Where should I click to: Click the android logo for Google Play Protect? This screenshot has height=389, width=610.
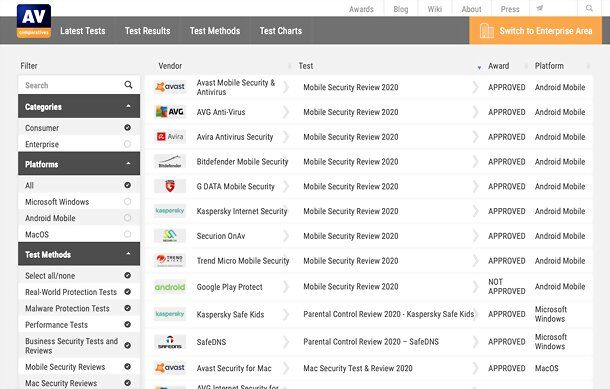[170, 287]
